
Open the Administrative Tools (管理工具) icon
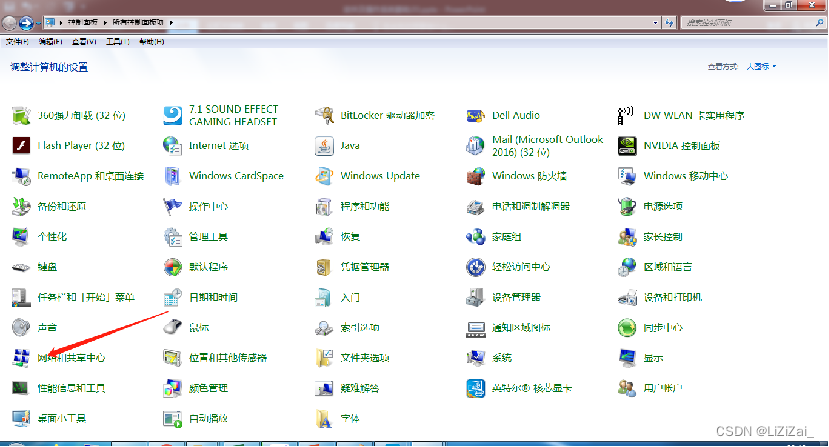pyautogui.click(x=172, y=236)
